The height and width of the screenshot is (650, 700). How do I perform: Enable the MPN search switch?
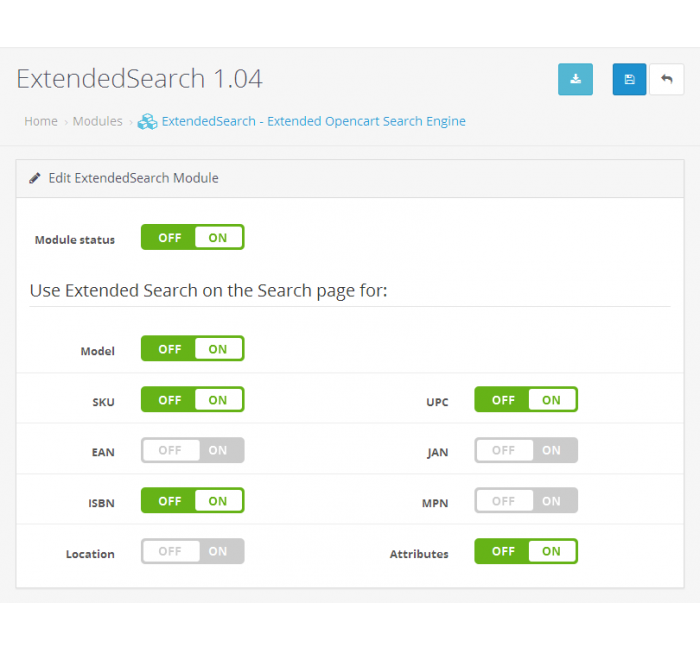point(526,500)
